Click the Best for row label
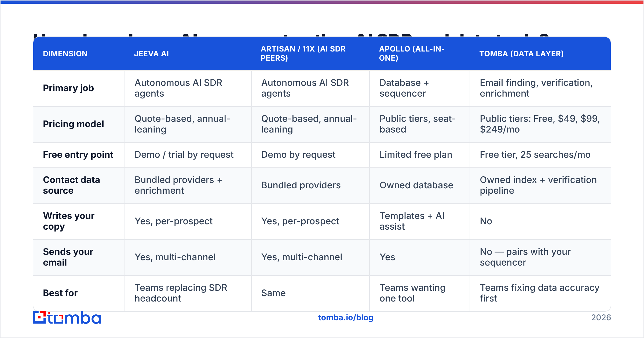Screen dimensions: 644x338 (x=60, y=293)
